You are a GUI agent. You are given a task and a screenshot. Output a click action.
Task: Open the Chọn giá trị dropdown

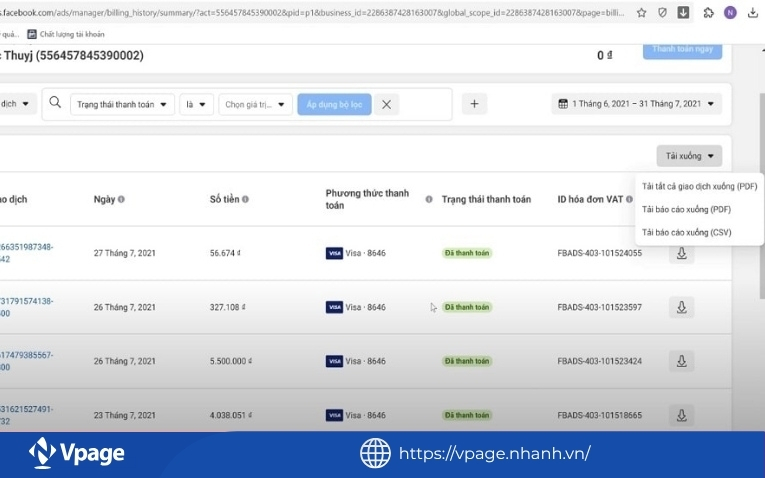255,104
